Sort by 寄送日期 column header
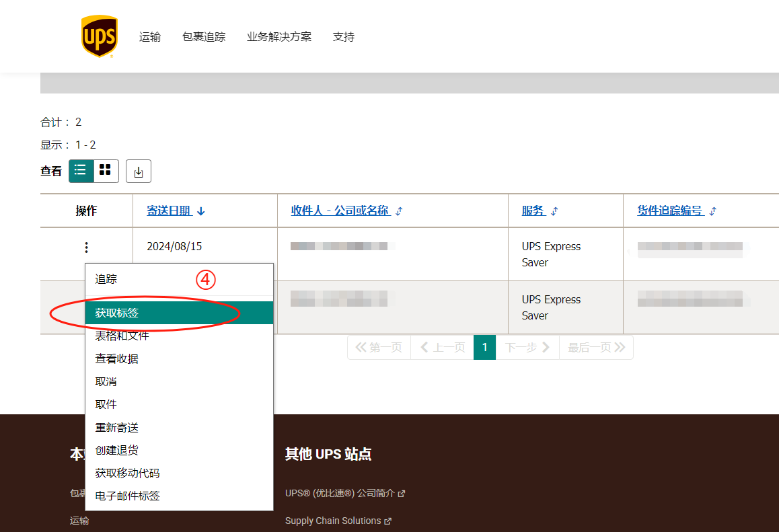The height and width of the screenshot is (532, 779). [169, 211]
